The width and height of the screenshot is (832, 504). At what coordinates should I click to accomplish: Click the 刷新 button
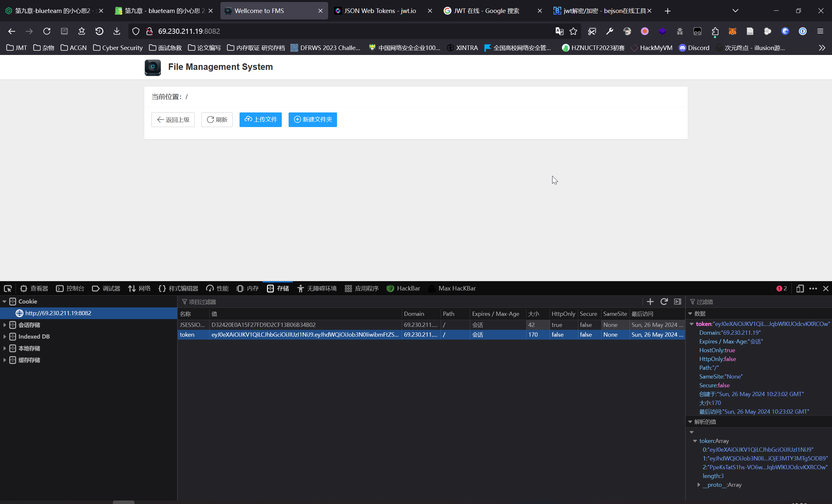coord(217,120)
